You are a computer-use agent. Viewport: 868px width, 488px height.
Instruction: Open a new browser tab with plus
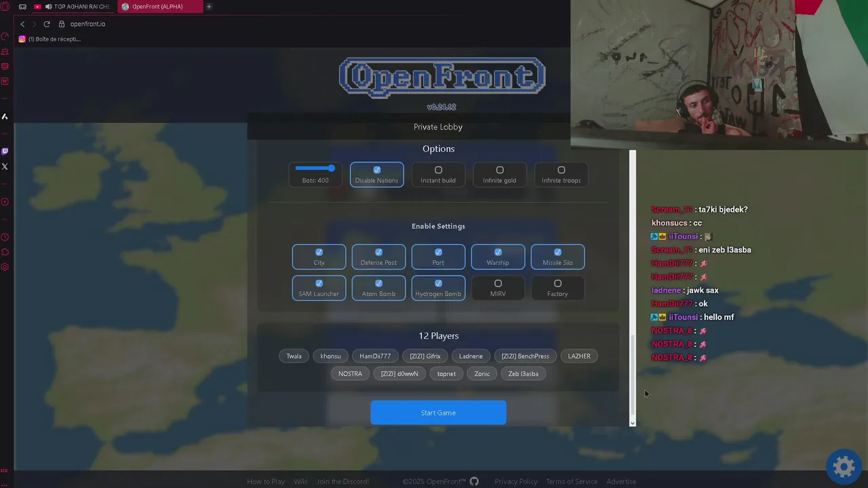point(209,7)
